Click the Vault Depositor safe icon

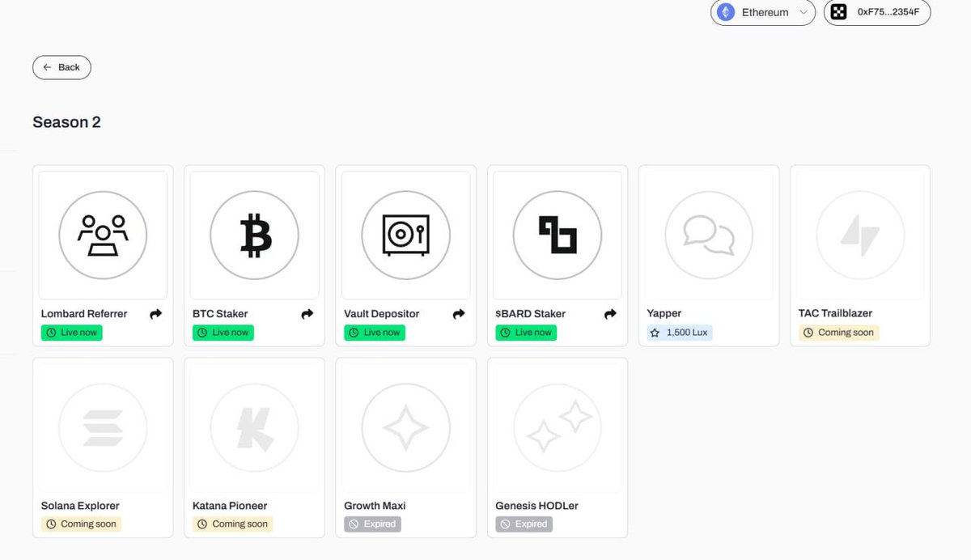405,235
